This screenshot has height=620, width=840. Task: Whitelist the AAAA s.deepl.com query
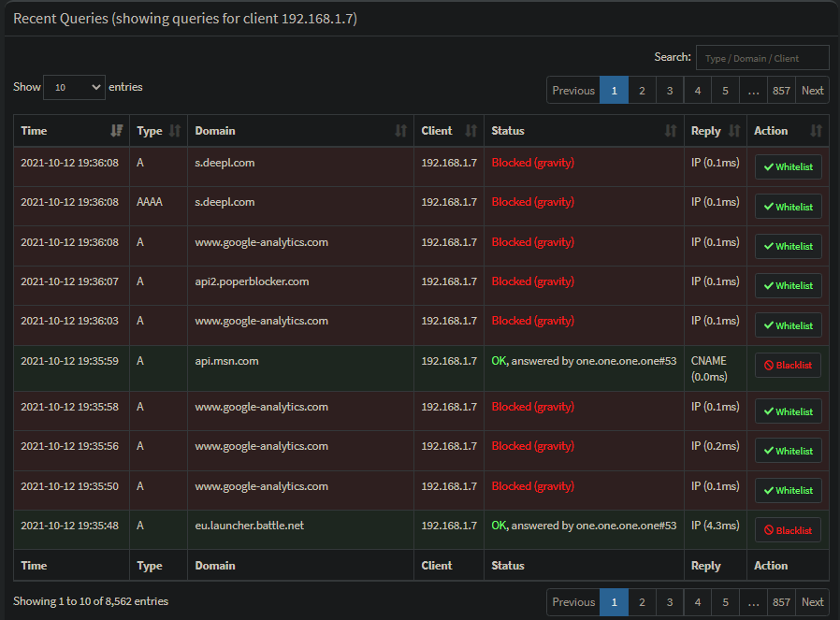(x=788, y=207)
